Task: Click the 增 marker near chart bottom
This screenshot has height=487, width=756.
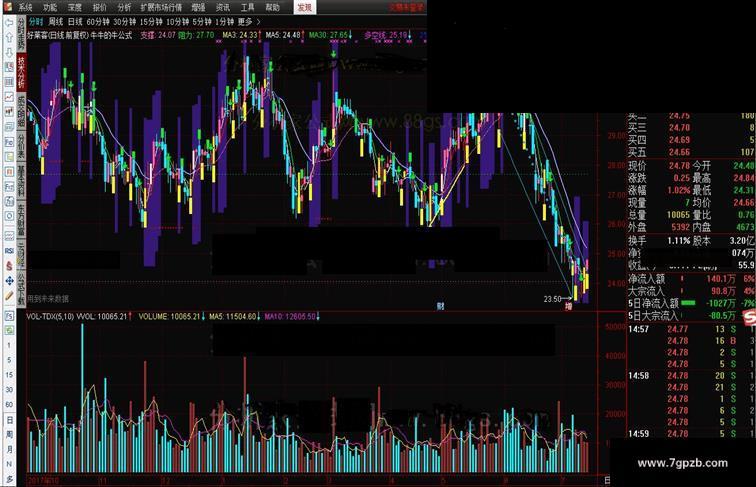Action: 569,306
